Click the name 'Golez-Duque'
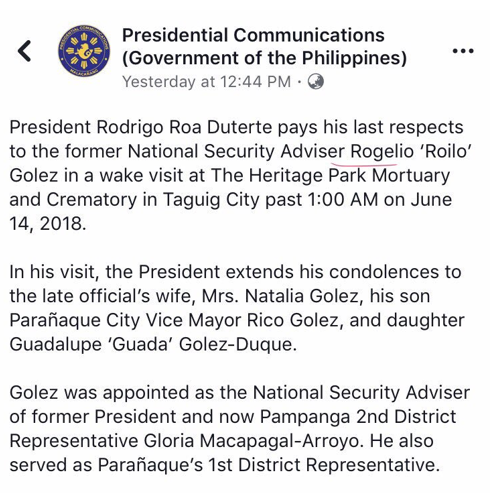 (237, 344)
